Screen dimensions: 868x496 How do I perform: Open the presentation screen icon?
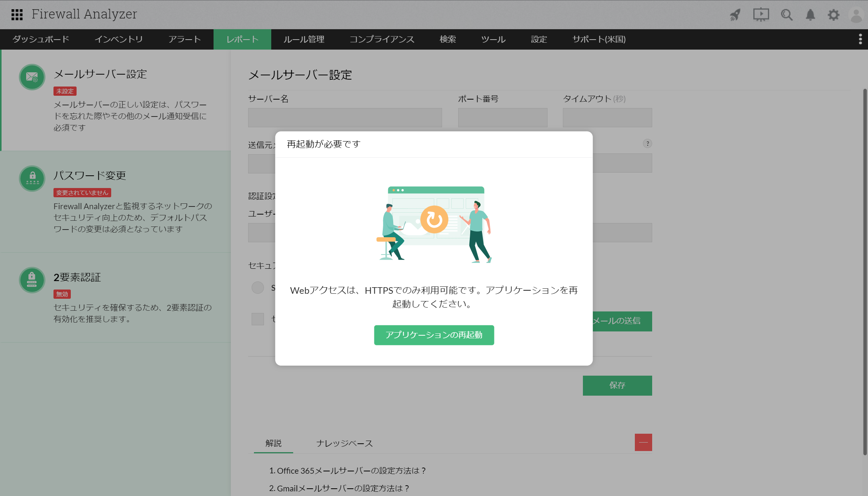pos(761,15)
